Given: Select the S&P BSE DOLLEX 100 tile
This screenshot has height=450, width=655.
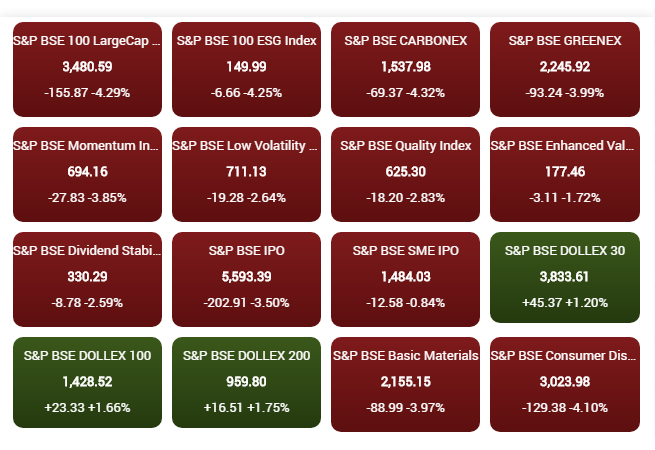Looking at the screenshot, I should 87,382.
